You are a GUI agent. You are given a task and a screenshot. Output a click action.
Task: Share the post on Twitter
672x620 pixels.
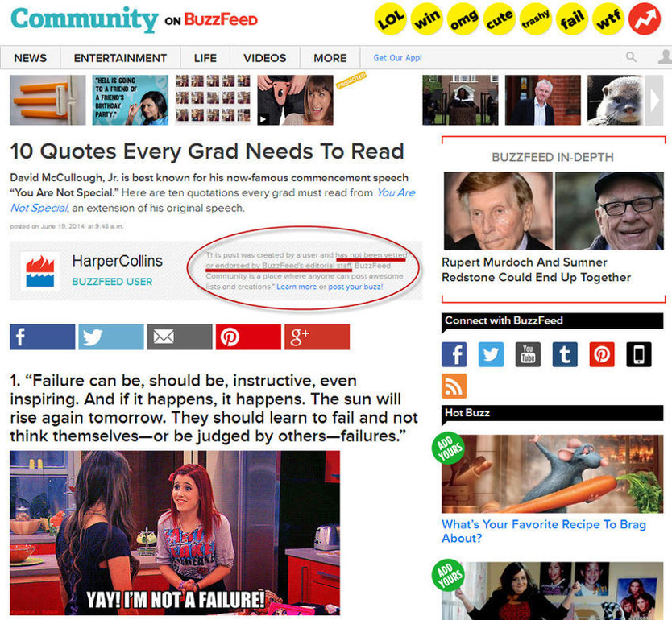111,337
